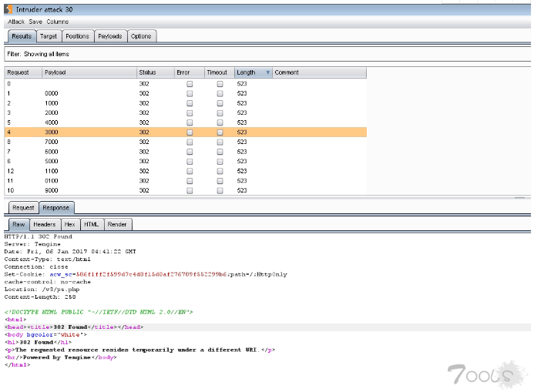Screen dimensions: 534x392
Task: Toggle Error checkbox for payload 1100
Action: click(x=190, y=171)
